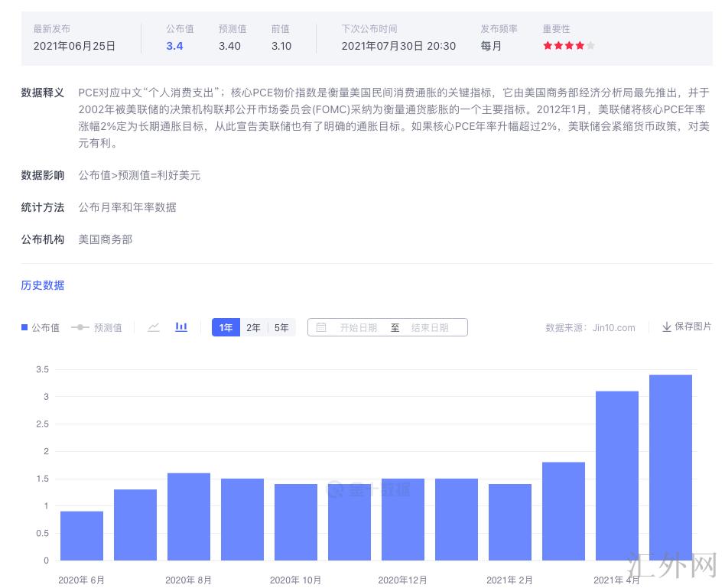Select the 5年 time range
This screenshot has height=588, width=725.
point(281,327)
